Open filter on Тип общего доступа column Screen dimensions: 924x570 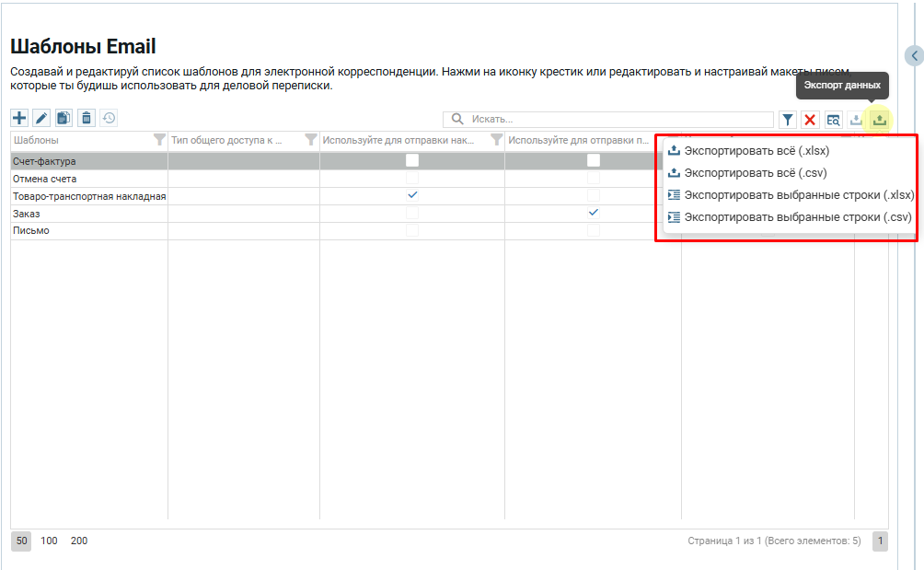[311, 140]
